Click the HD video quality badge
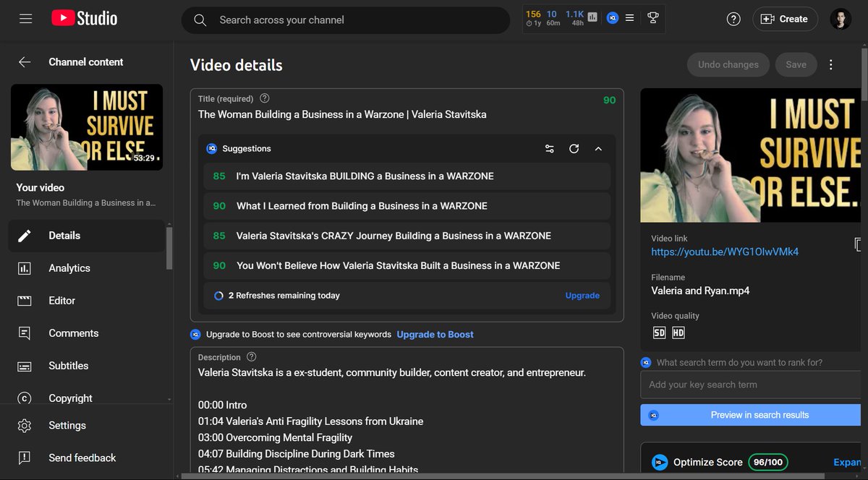Screen dimensions: 868x480 click(678, 333)
